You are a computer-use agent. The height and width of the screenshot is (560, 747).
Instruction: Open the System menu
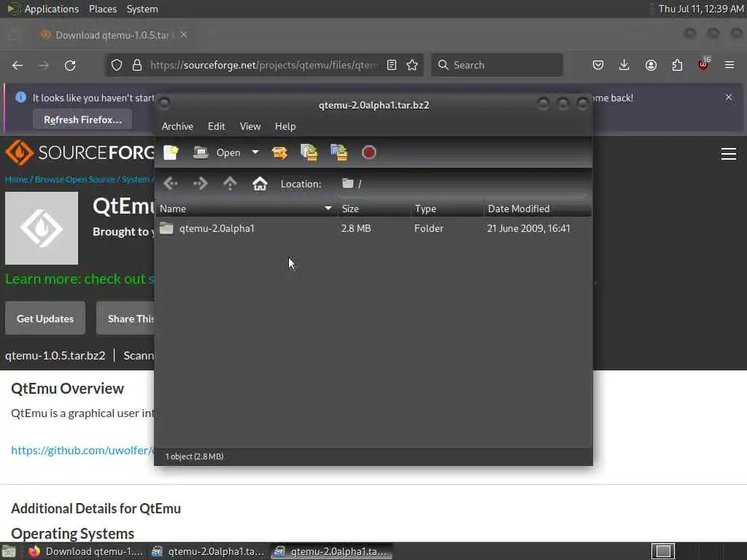142,9
